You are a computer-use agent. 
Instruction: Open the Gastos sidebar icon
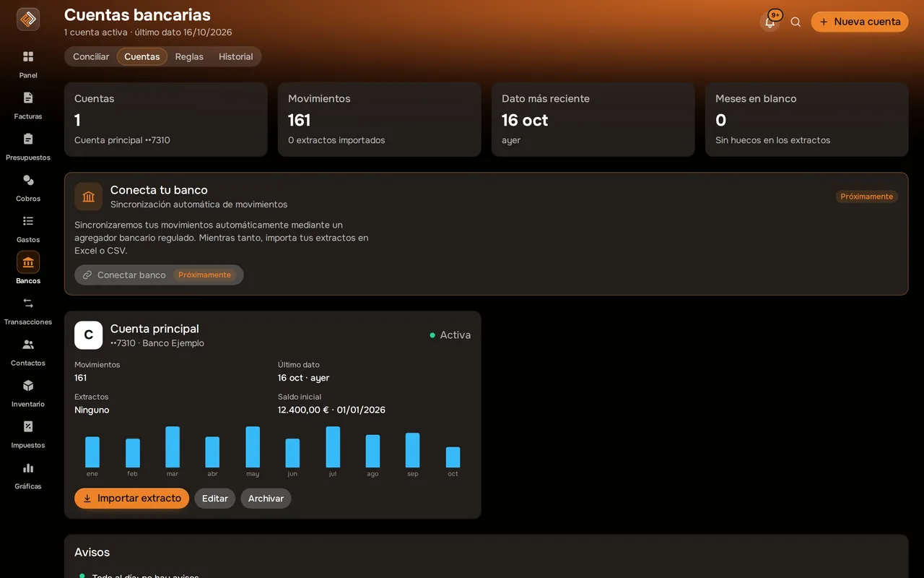[28, 221]
